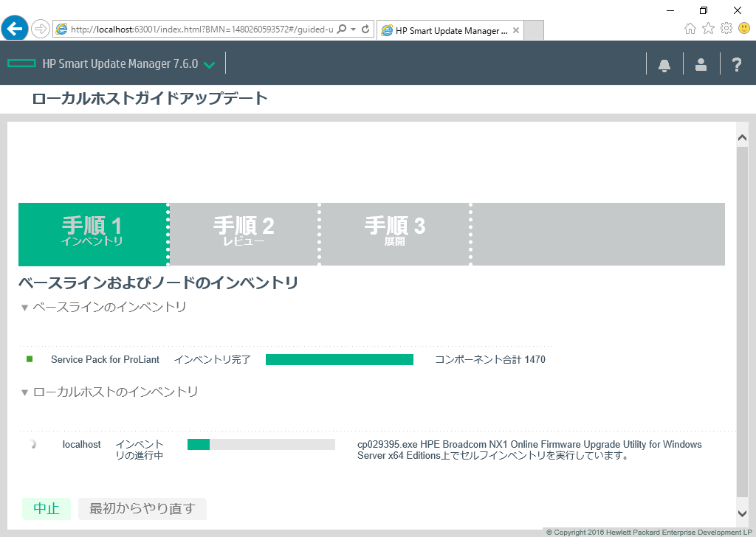
Task: Restore down the browser window
Action: coord(704,10)
